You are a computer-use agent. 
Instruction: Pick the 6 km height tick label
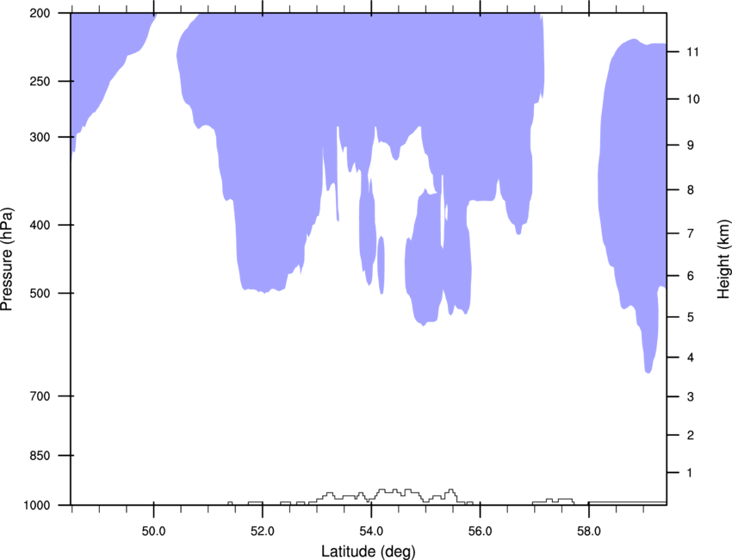(690, 276)
